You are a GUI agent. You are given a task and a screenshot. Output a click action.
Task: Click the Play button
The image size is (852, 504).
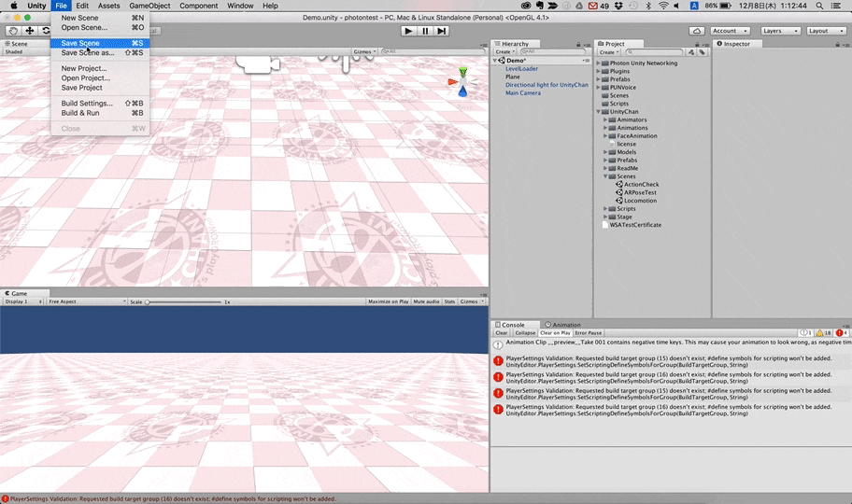pyautogui.click(x=408, y=31)
